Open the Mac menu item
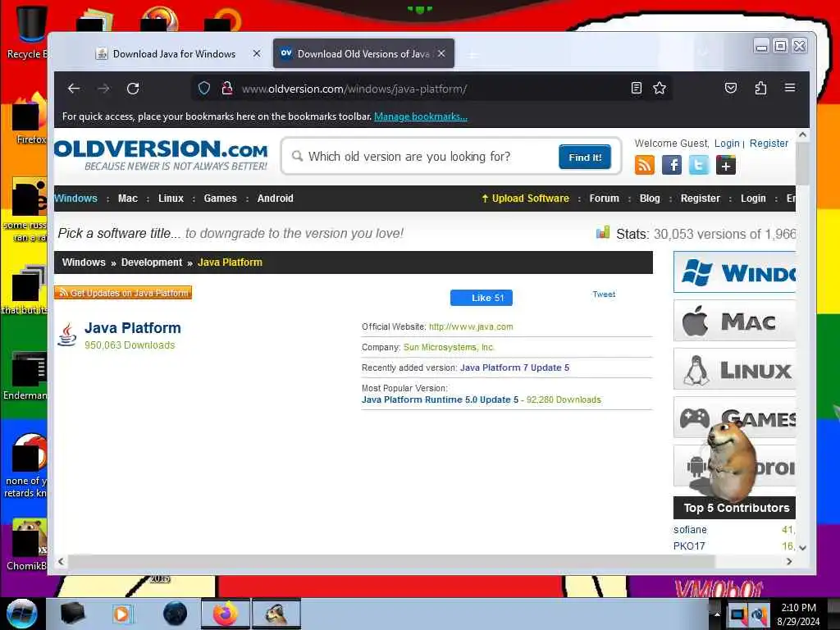The image size is (840, 630). coord(127,199)
